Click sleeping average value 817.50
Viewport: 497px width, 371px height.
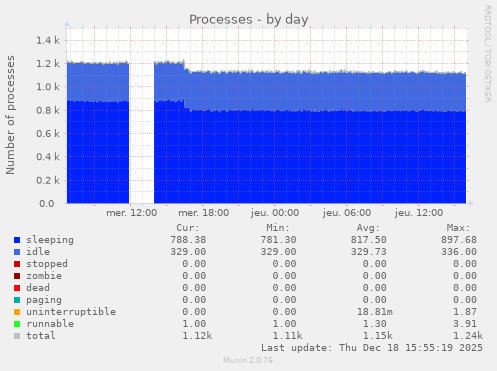(369, 240)
